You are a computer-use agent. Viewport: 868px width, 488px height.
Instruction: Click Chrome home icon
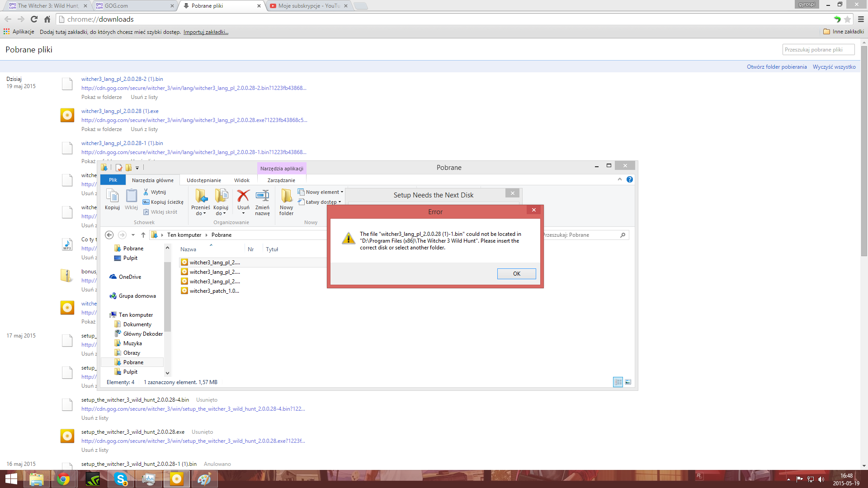pos(47,19)
